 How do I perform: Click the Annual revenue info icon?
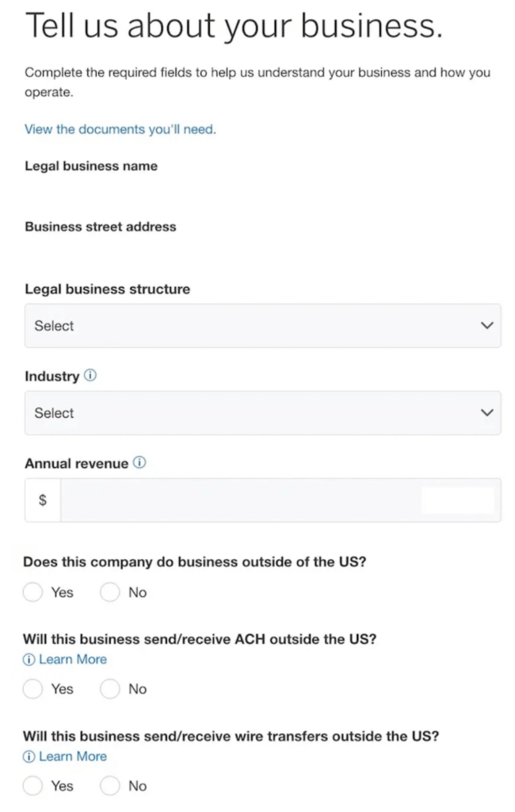[139, 462]
